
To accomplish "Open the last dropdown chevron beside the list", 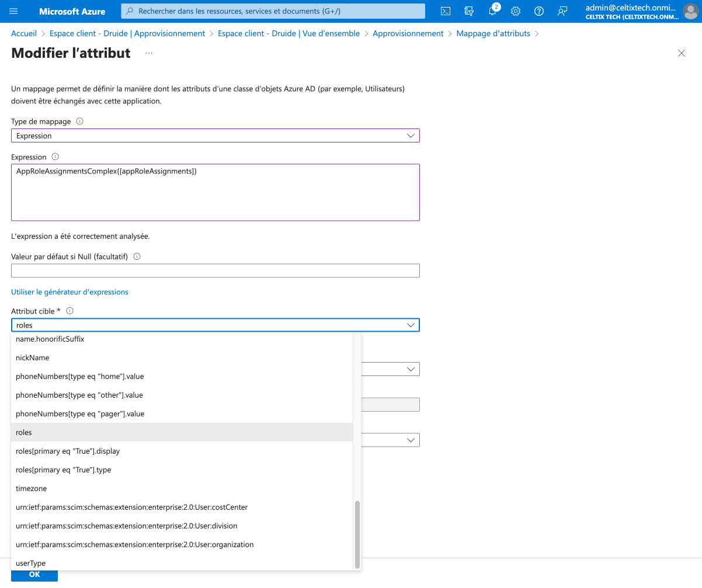I will 411,440.
